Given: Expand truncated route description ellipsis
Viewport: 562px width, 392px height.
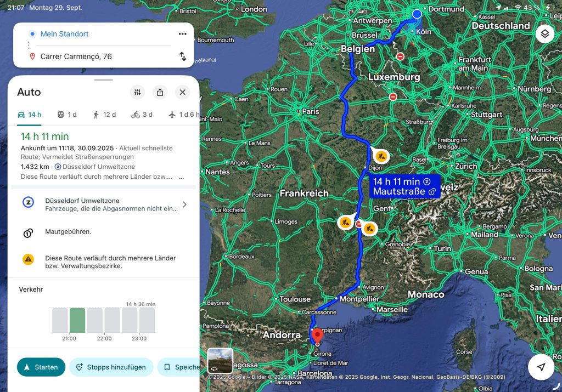Looking at the screenshot, I should pyautogui.click(x=181, y=177).
